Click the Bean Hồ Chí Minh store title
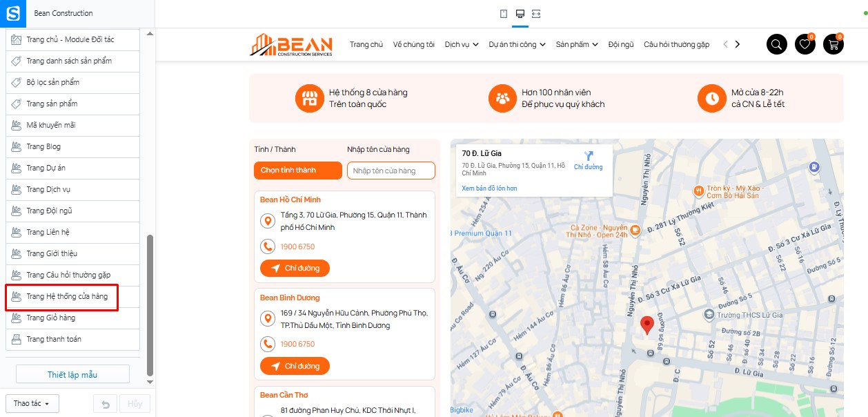This screenshot has width=868, height=417. tap(290, 200)
